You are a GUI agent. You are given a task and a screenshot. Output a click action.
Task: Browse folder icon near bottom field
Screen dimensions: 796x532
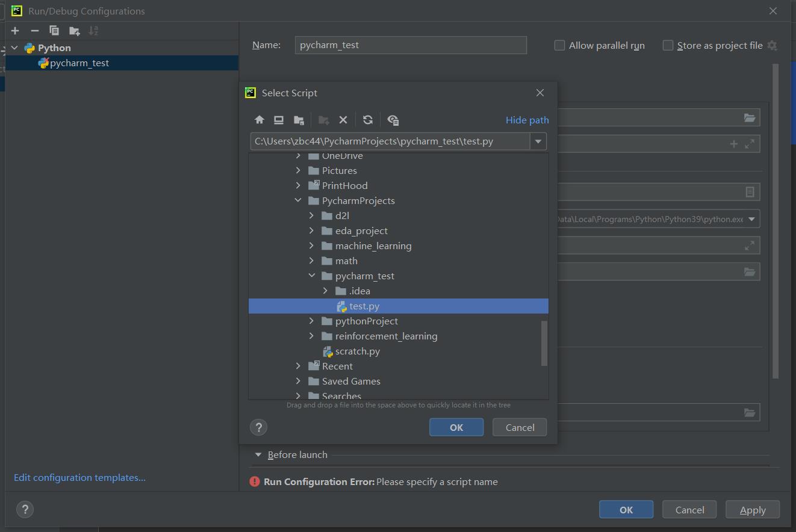pyautogui.click(x=750, y=412)
